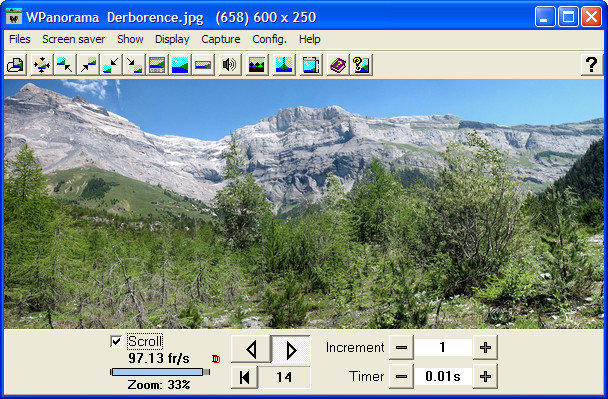Uncheck the Scroll checkbox
608x399 pixels.
pyautogui.click(x=116, y=341)
